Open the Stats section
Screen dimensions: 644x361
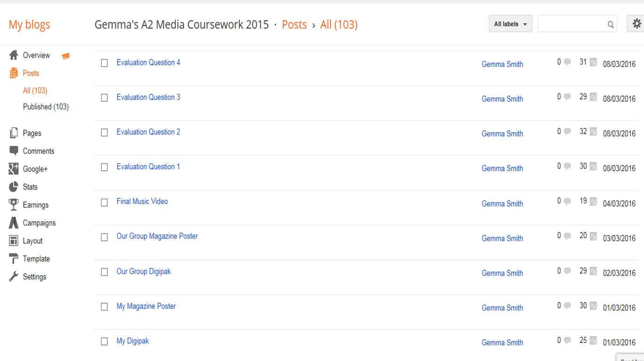tap(30, 187)
